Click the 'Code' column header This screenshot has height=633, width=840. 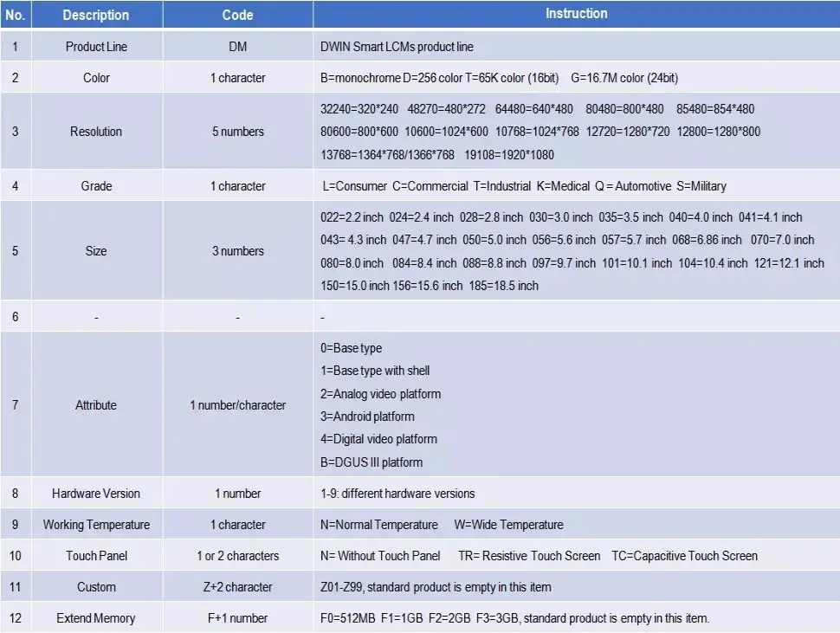coord(238,15)
